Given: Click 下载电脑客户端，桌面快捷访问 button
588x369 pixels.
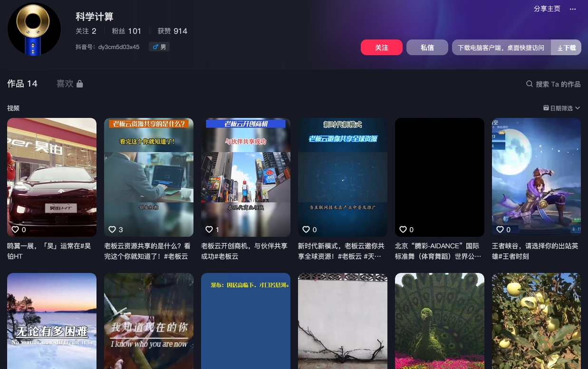Looking at the screenshot, I should coord(501,48).
